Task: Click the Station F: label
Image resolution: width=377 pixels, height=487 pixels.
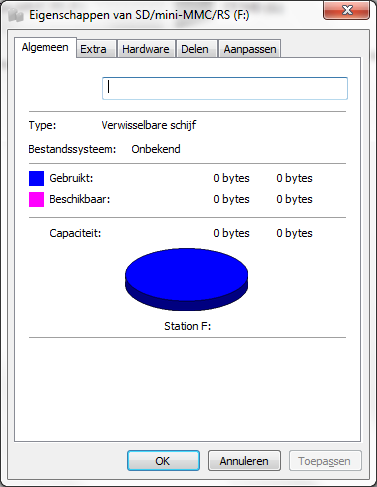Action: pos(188,326)
